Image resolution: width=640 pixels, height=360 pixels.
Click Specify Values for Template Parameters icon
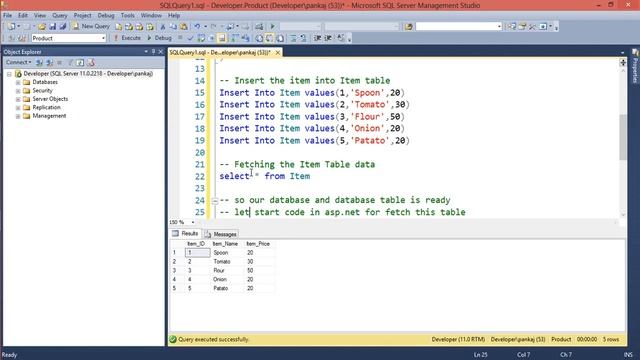click(x=340, y=38)
